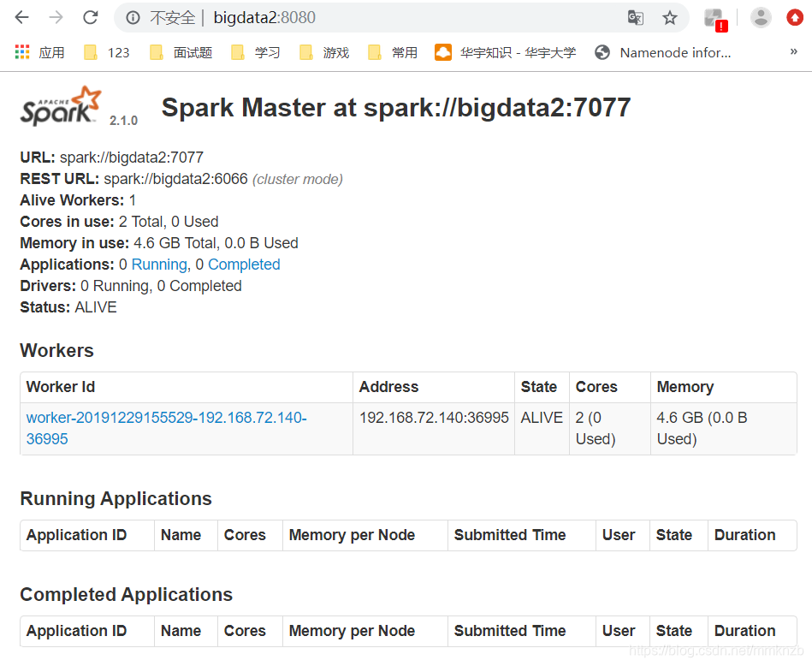The image size is (812, 666).
Task: View site info for the insecure connection
Action: pos(133,18)
